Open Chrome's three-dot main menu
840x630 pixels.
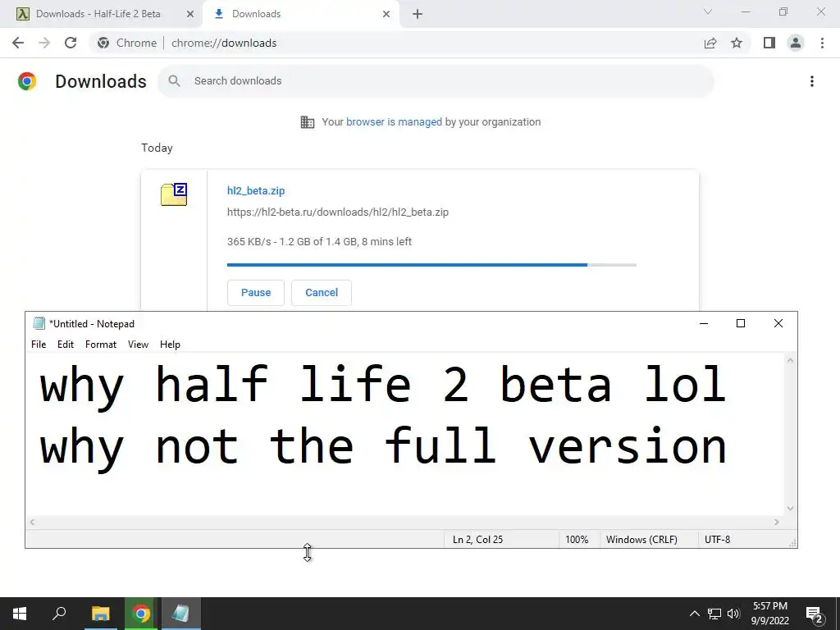click(x=822, y=43)
